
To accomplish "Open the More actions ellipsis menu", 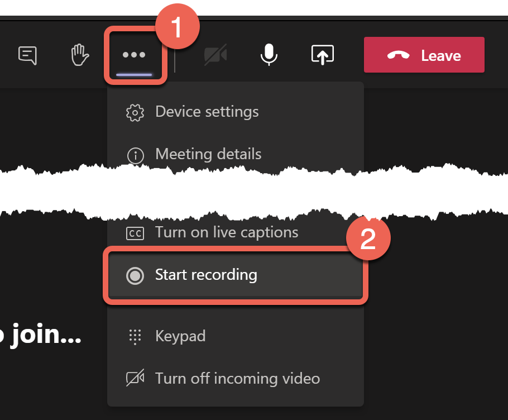I will point(134,55).
